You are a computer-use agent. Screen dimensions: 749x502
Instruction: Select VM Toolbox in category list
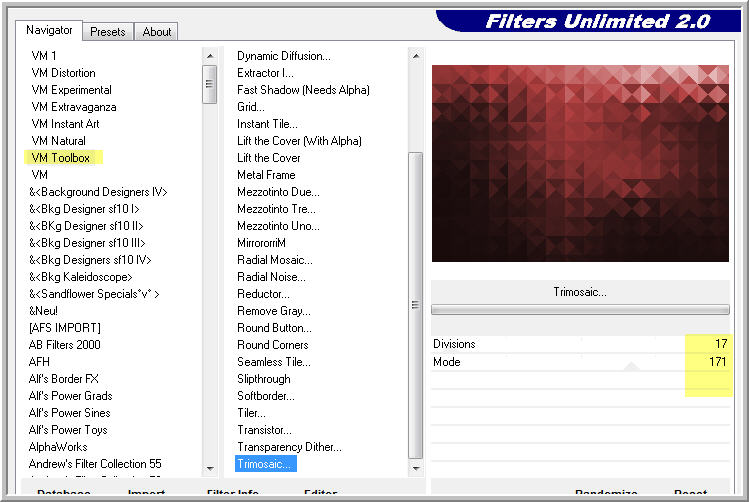tap(61, 158)
